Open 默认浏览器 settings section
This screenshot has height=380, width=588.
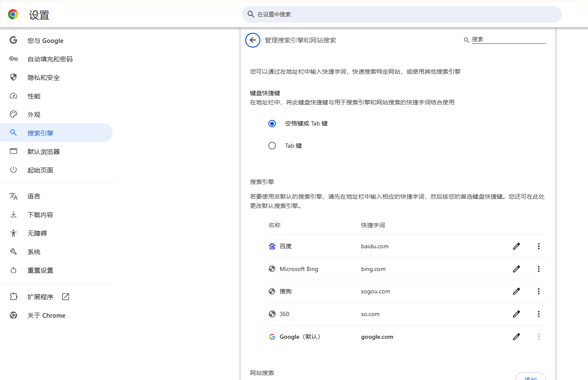pyautogui.click(x=56, y=151)
